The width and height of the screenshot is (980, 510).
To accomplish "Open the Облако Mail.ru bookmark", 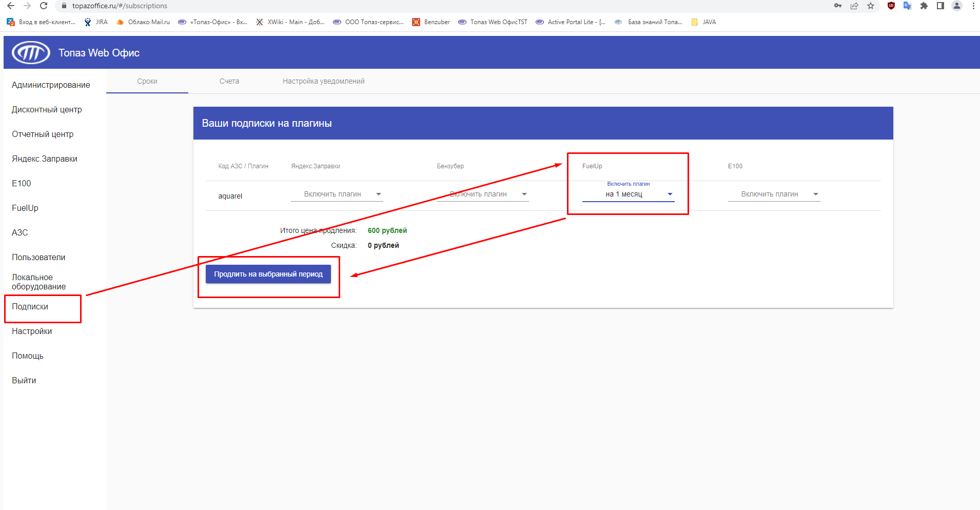I will 143,22.
